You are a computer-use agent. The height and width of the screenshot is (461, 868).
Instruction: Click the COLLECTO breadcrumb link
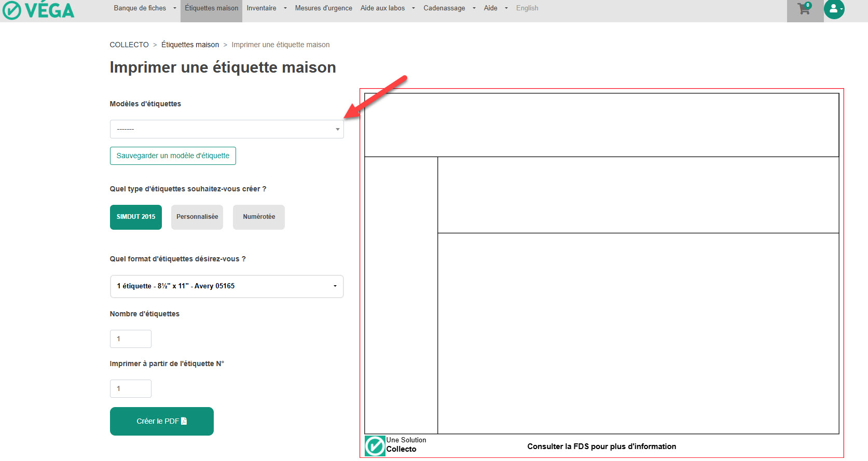(x=129, y=45)
